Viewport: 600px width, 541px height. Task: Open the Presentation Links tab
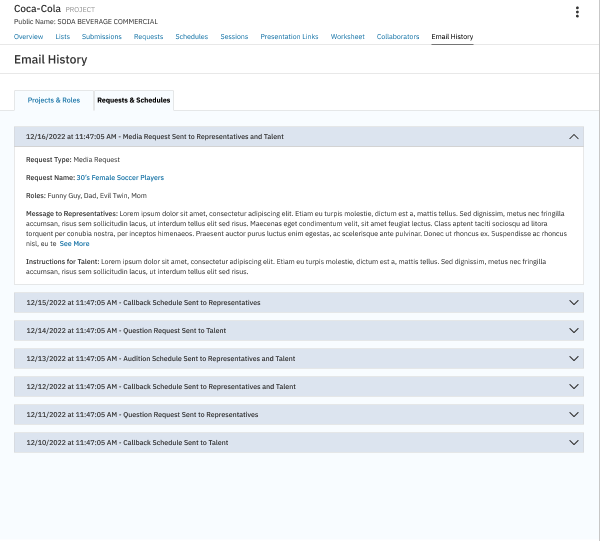[289, 37]
